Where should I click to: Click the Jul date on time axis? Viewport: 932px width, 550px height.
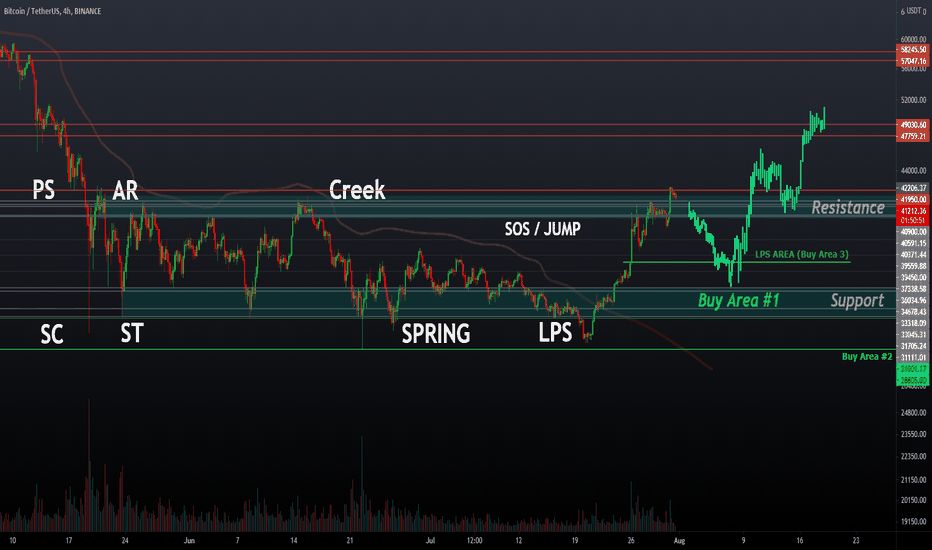pos(430,540)
